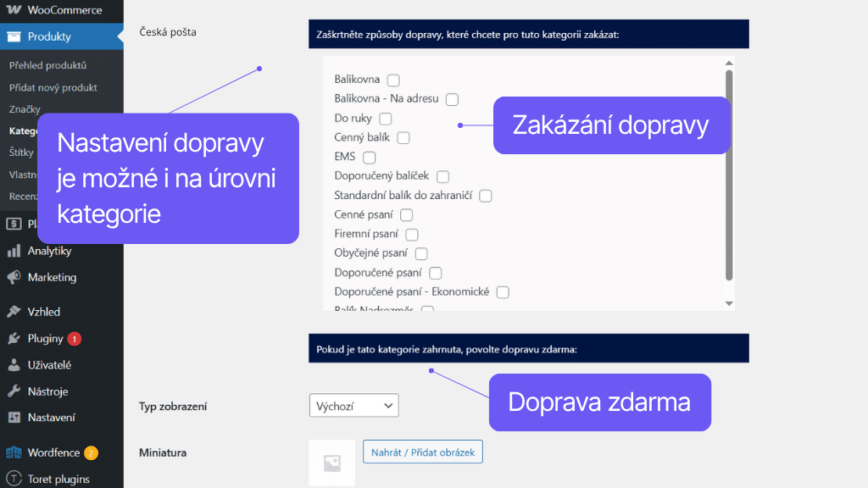Image resolution: width=868 pixels, height=488 pixels.
Task: Check the Balíkovna shipping checkbox
Action: click(392, 80)
